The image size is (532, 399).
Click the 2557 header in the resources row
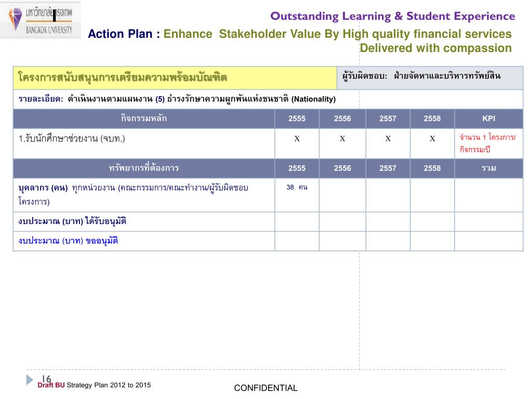[388, 168]
